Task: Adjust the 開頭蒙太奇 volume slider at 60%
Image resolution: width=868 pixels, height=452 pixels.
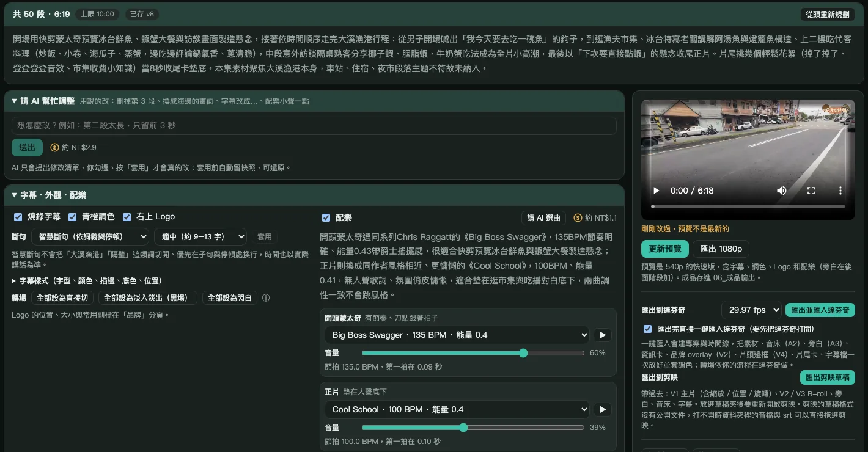Action: (x=473, y=353)
